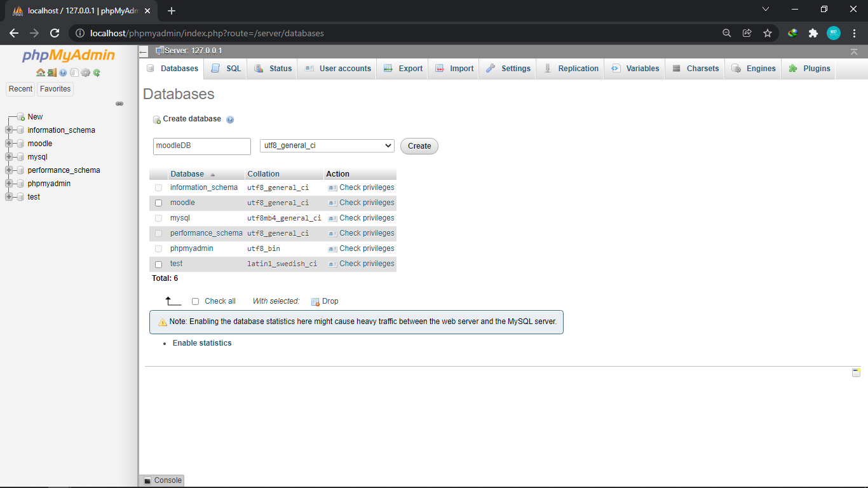Tick the checkbox for the moodle database
The height and width of the screenshot is (488, 868).
158,203
